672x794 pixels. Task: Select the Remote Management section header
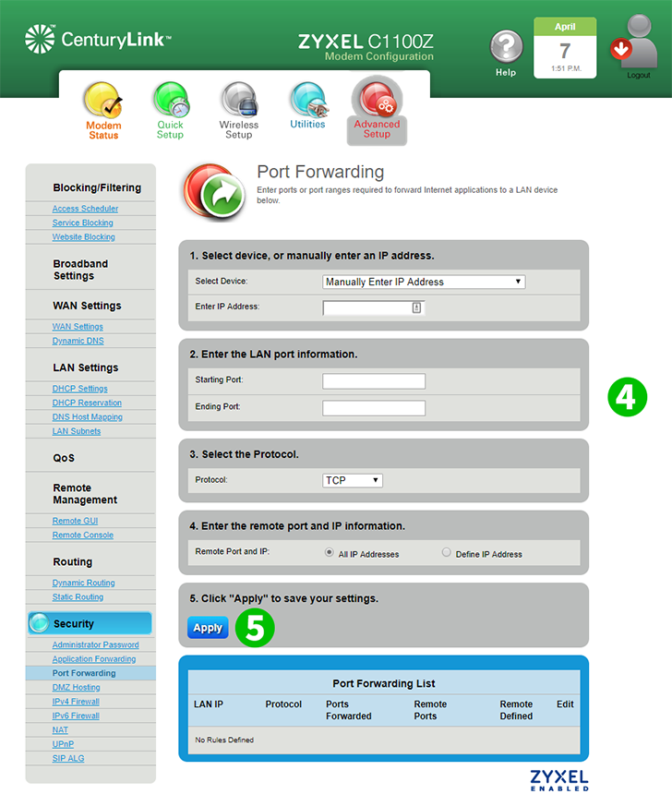pyautogui.click(x=85, y=494)
